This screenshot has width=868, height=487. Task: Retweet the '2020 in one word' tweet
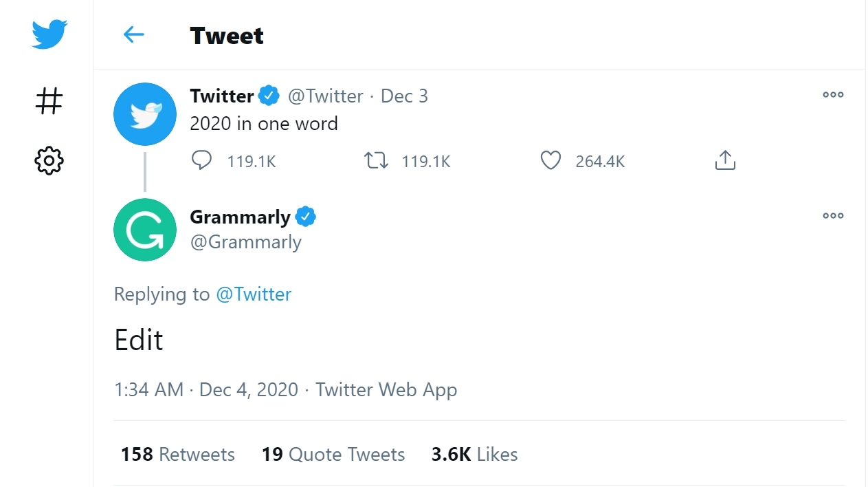click(376, 161)
